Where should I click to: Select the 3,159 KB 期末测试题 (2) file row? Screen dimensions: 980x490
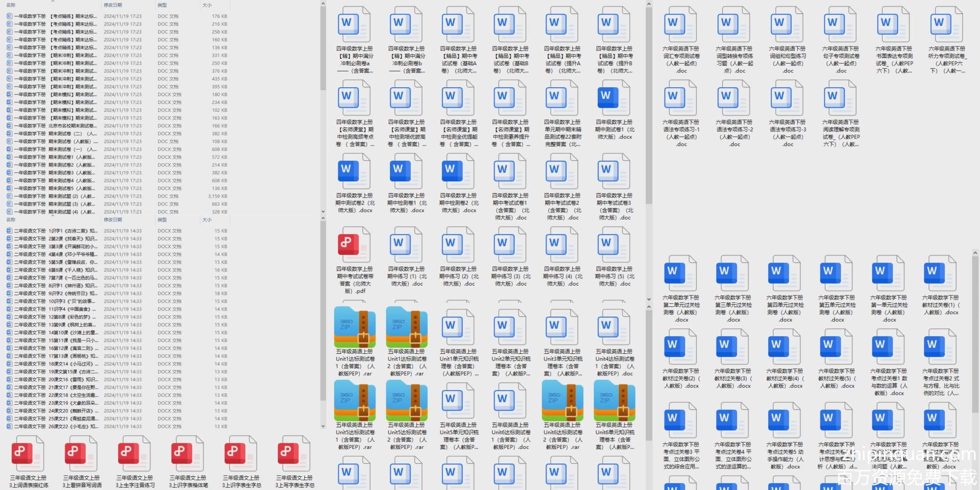[x=54, y=196]
